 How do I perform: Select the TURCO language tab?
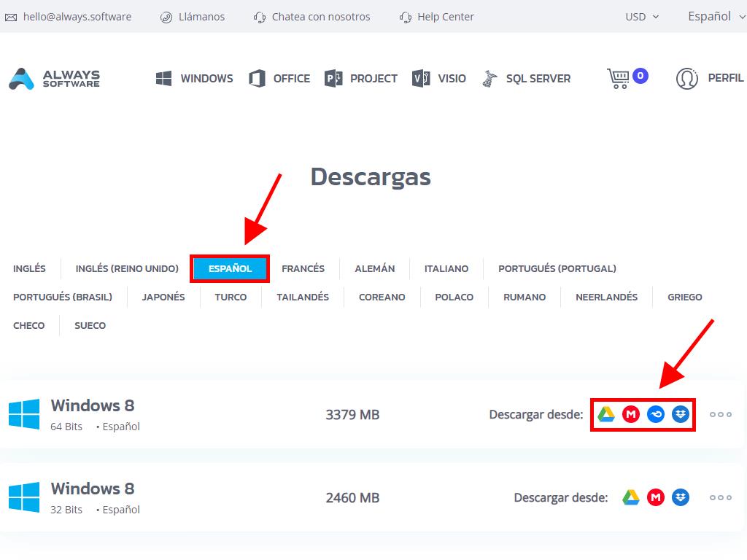click(x=231, y=297)
